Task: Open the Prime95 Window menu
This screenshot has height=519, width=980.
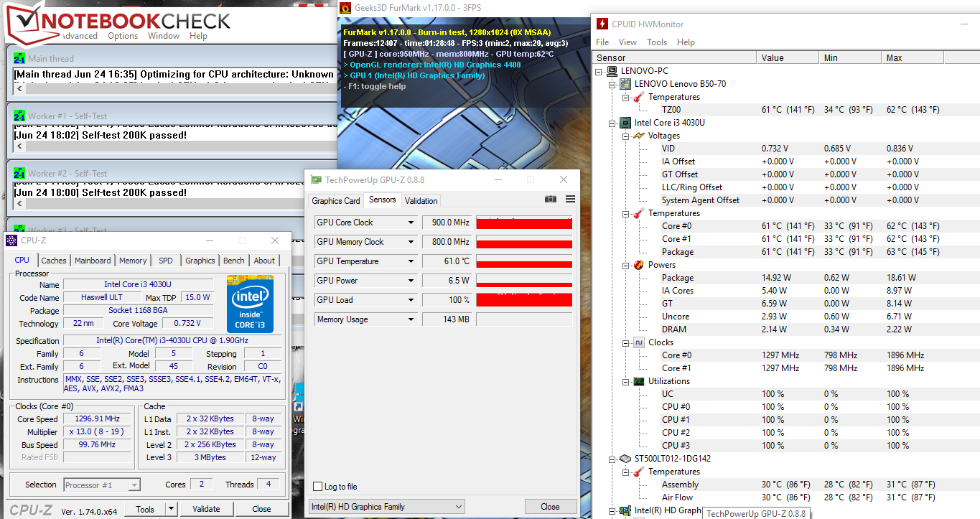Action: (x=164, y=36)
